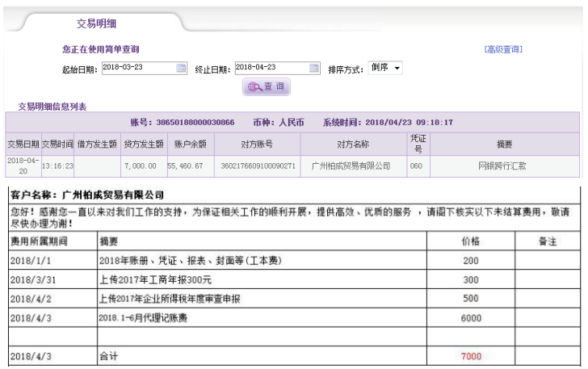
Task: Focus the 起始日期 field with 2018-03-23
Action: click(145, 68)
